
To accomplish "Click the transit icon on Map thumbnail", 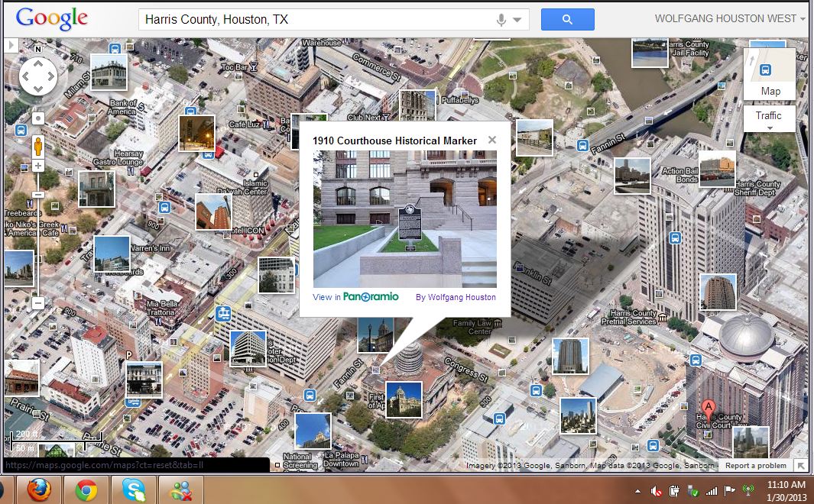I will point(765,69).
